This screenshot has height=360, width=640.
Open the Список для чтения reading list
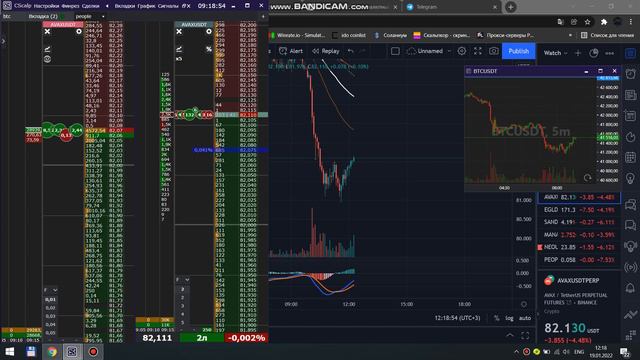(x=608, y=36)
